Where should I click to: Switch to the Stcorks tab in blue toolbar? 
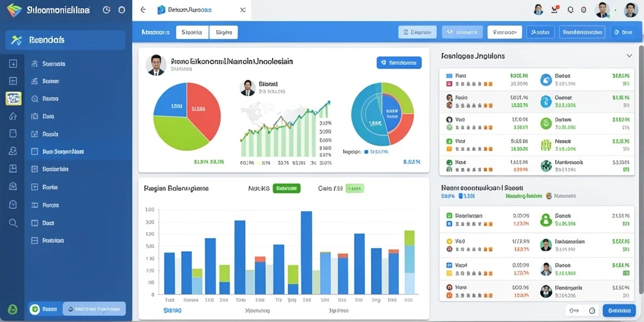click(x=192, y=32)
